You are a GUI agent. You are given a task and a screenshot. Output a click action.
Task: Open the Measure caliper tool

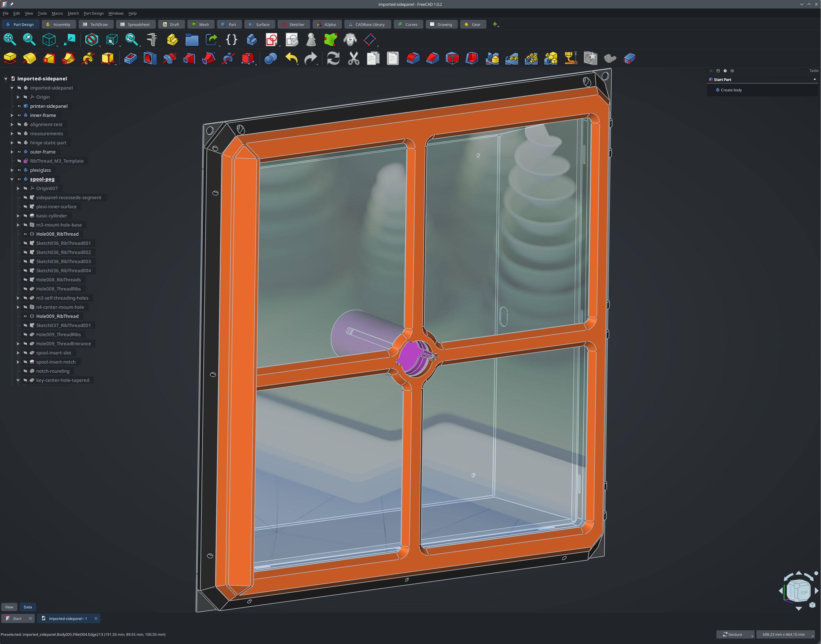(152, 39)
